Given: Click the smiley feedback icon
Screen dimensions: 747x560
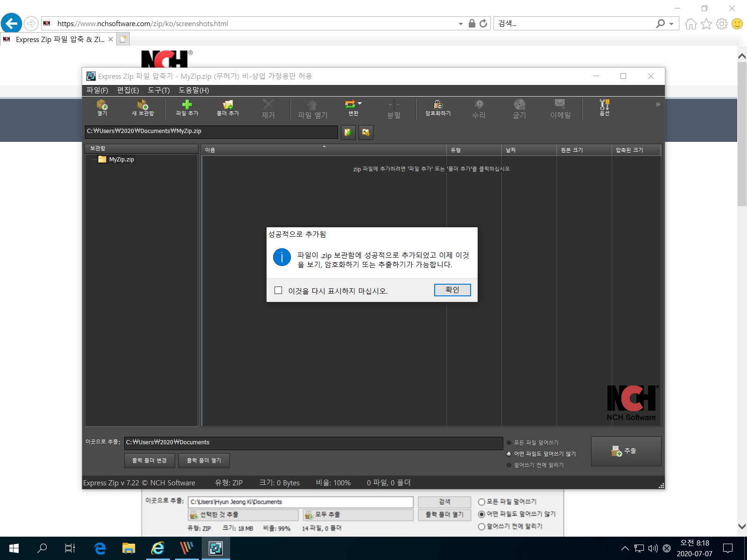Looking at the screenshot, I should [737, 24].
